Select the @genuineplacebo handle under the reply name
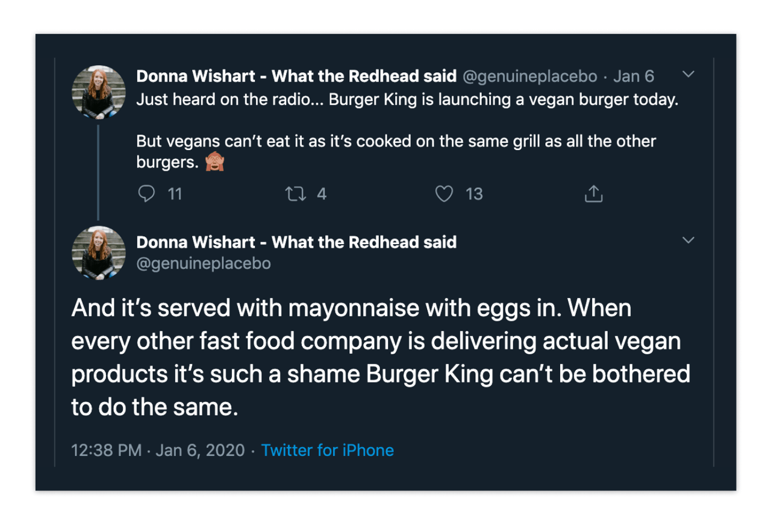This screenshot has width=771, height=532. [204, 263]
